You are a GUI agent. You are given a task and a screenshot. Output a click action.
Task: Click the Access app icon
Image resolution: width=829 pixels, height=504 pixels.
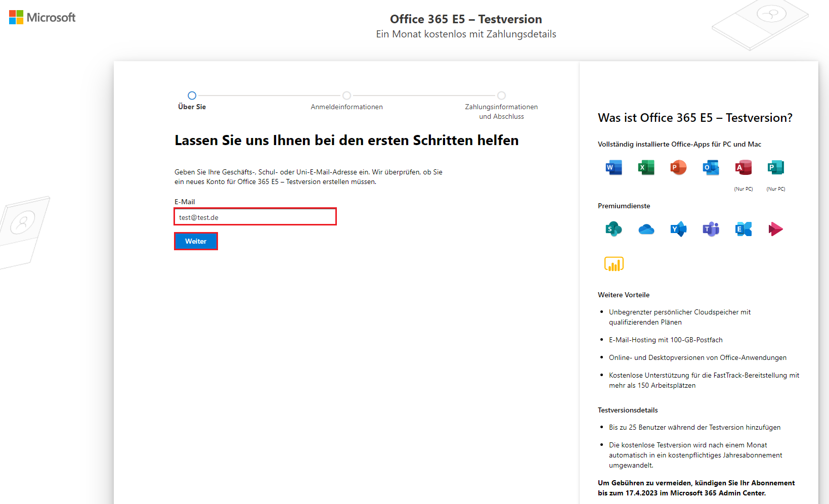coord(743,167)
